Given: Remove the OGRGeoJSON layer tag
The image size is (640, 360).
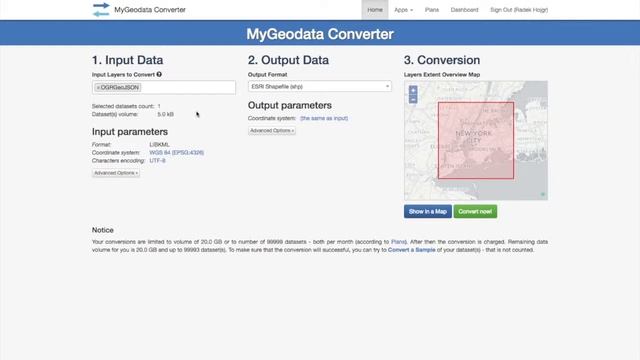Looking at the screenshot, I should (98, 87).
